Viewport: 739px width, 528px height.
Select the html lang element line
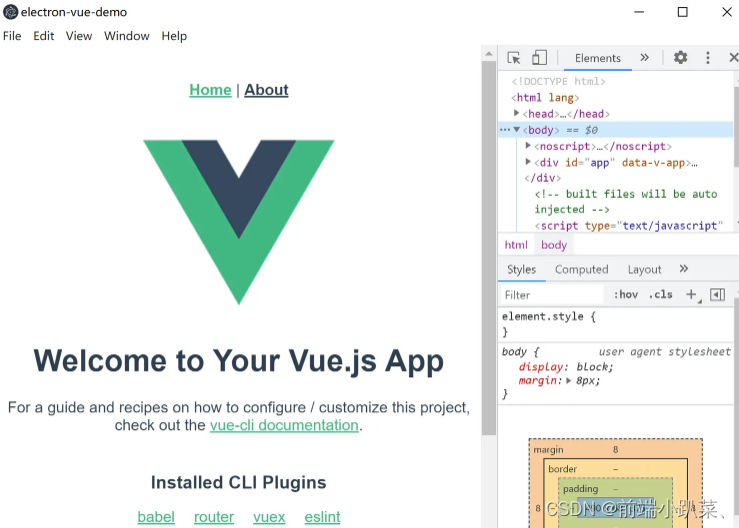click(545, 98)
